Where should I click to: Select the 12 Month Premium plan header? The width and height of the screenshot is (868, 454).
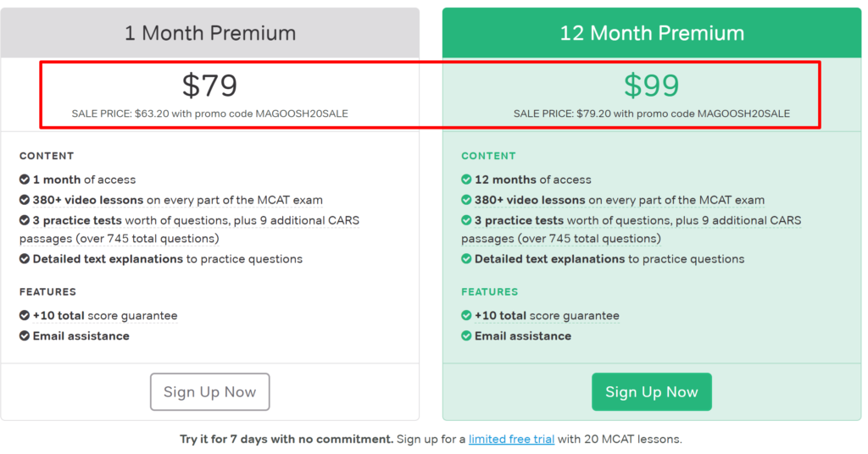651,33
